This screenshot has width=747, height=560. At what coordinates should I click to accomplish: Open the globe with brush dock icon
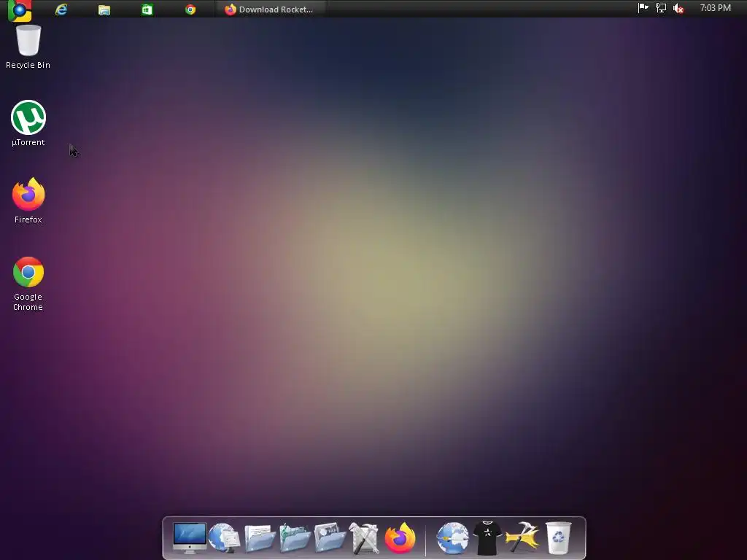[452, 538]
